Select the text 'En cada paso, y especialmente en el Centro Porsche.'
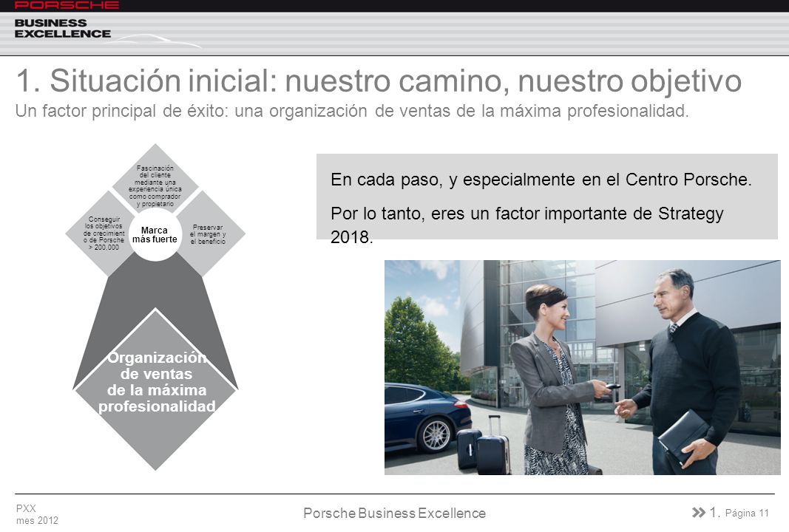Viewport: 789px width, 532px height. point(541,180)
